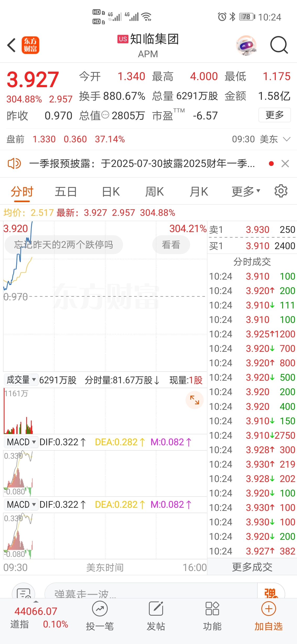Open the 功能 grid icon
Viewport: 297px width, 644px height.
tap(212, 609)
